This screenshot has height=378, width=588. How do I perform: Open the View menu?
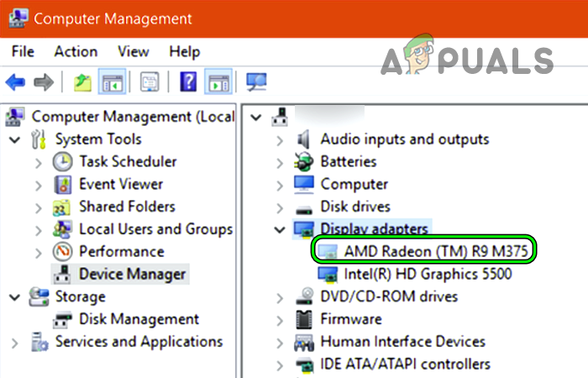click(x=134, y=51)
